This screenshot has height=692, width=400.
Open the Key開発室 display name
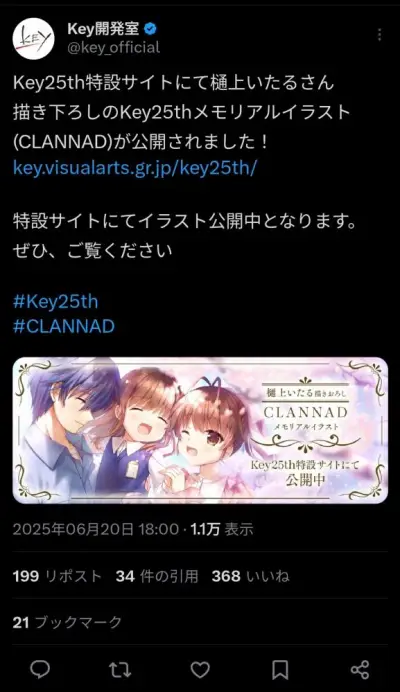coord(103,29)
